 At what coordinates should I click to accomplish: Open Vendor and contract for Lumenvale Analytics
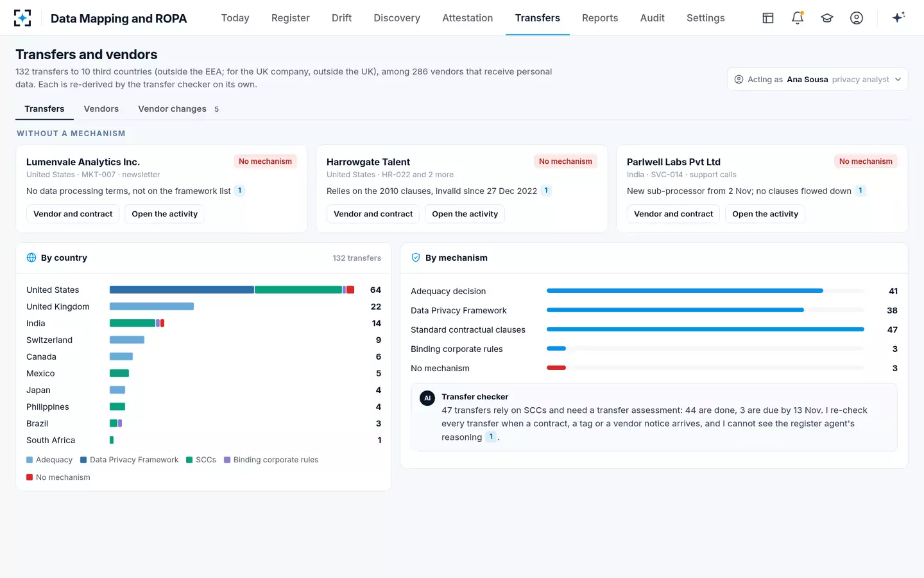[x=73, y=214]
